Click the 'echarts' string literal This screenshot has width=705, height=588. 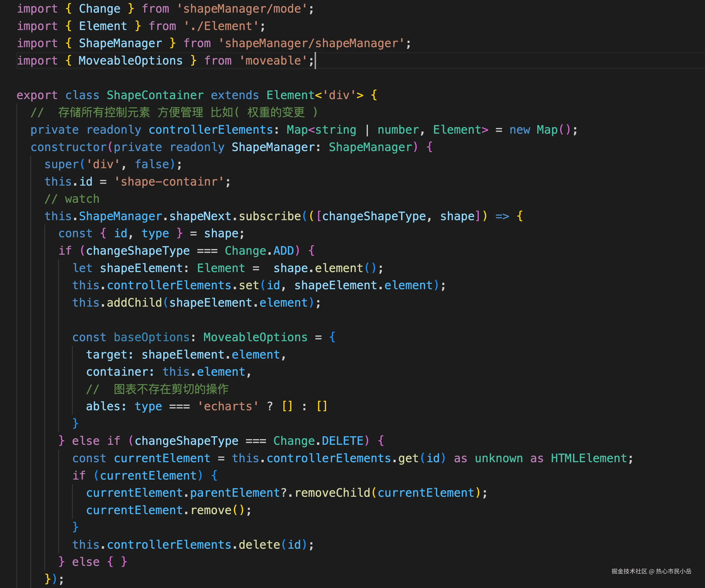[228, 406]
